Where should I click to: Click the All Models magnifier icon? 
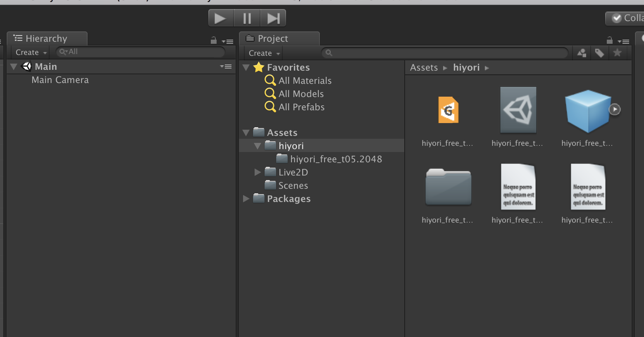(x=270, y=94)
